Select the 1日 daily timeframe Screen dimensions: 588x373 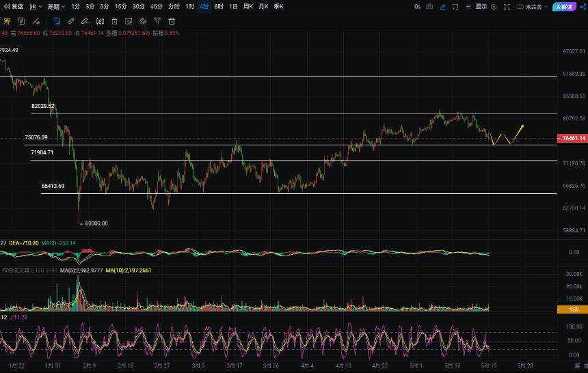click(233, 6)
